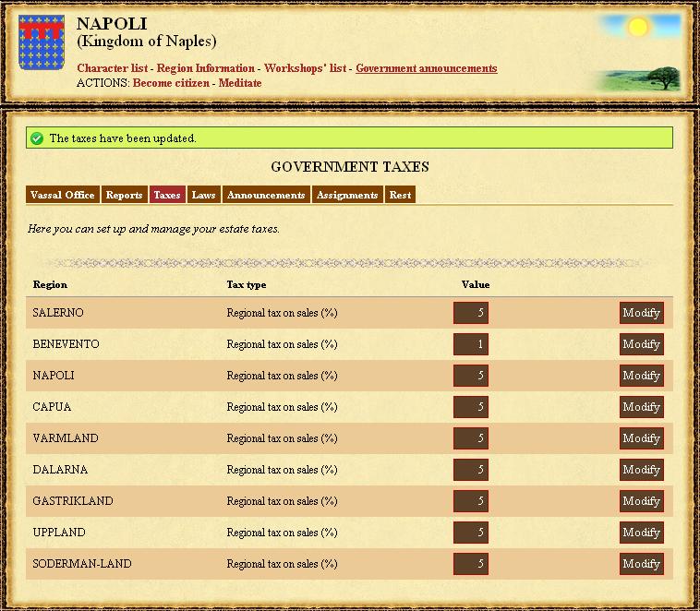This screenshot has height=611, width=700.
Task: Click the green checkmark success icon
Action: click(x=37, y=138)
